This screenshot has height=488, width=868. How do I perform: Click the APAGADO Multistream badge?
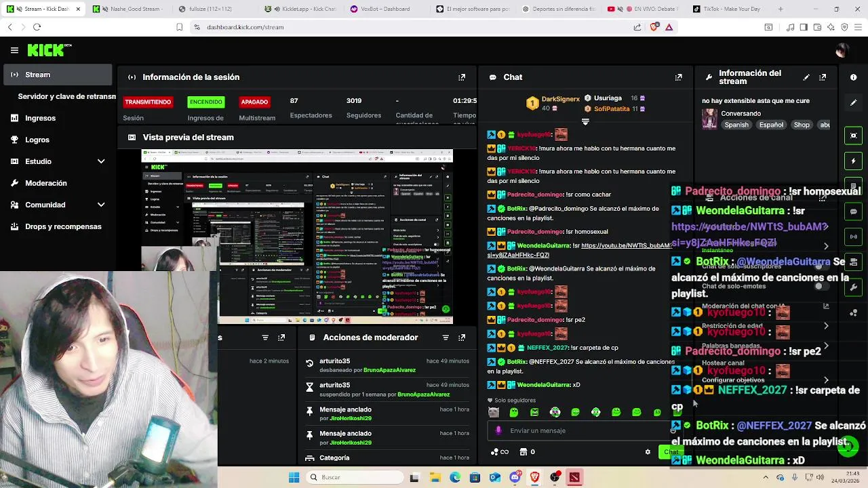(x=254, y=102)
